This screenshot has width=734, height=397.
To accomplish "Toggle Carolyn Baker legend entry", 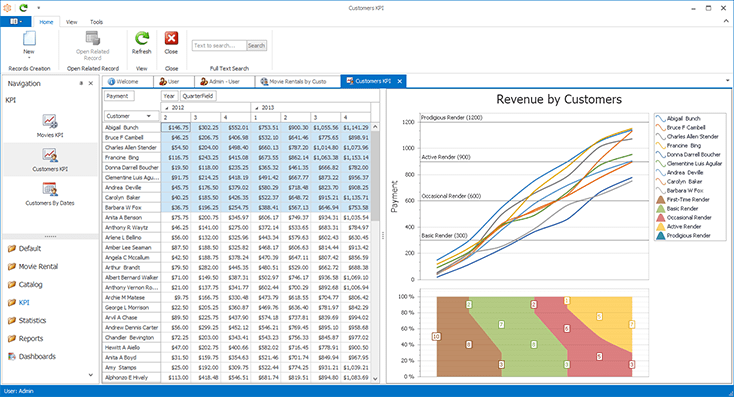I will pos(679,181).
